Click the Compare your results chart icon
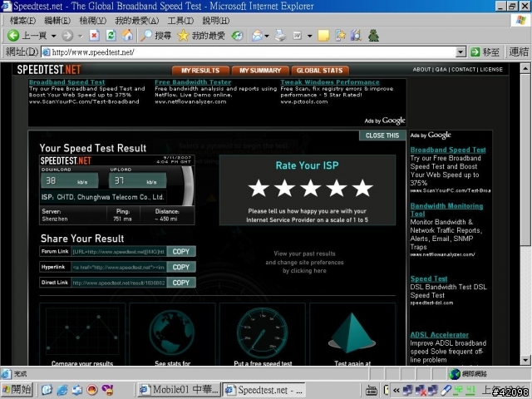 click(x=82, y=331)
